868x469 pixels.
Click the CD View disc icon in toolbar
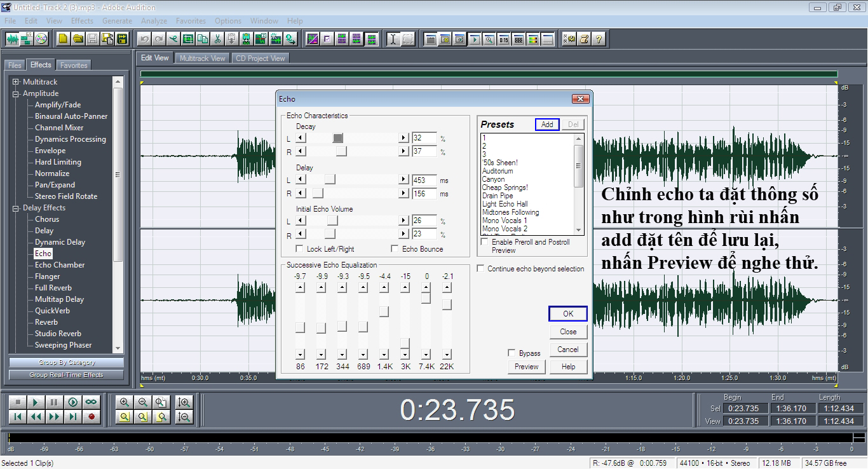(x=41, y=39)
